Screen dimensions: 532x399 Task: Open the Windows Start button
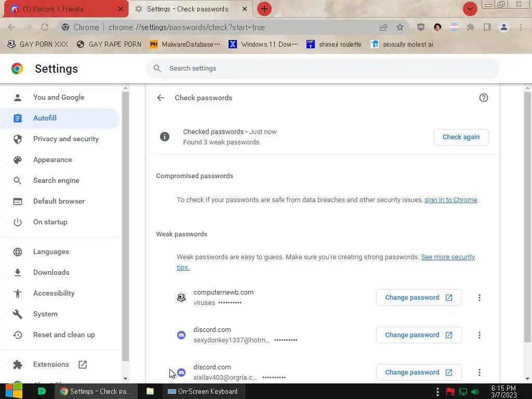pyautogui.click(x=13, y=391)
